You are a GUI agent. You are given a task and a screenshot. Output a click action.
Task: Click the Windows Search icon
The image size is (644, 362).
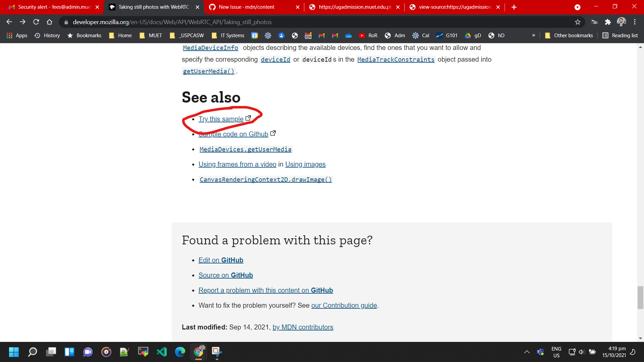32,352
